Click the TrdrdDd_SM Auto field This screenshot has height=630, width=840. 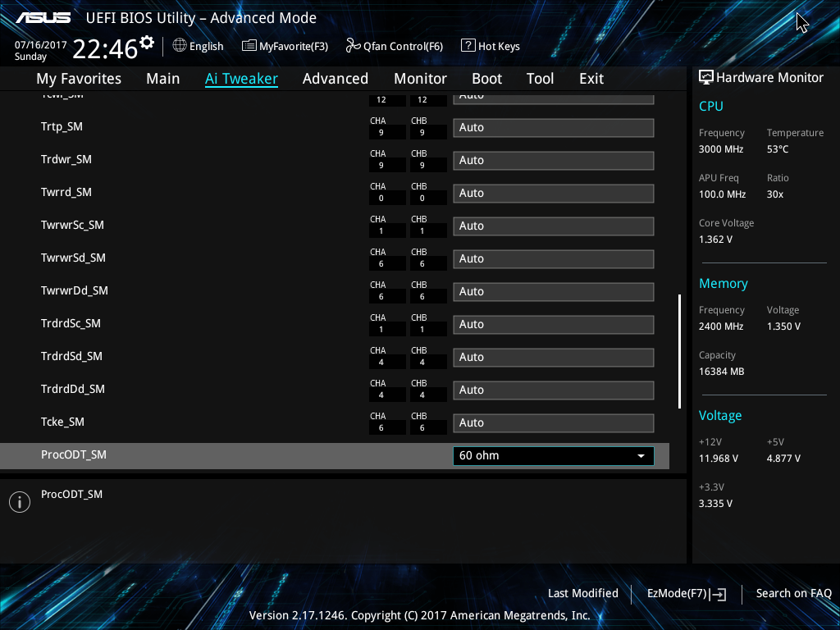554,390
